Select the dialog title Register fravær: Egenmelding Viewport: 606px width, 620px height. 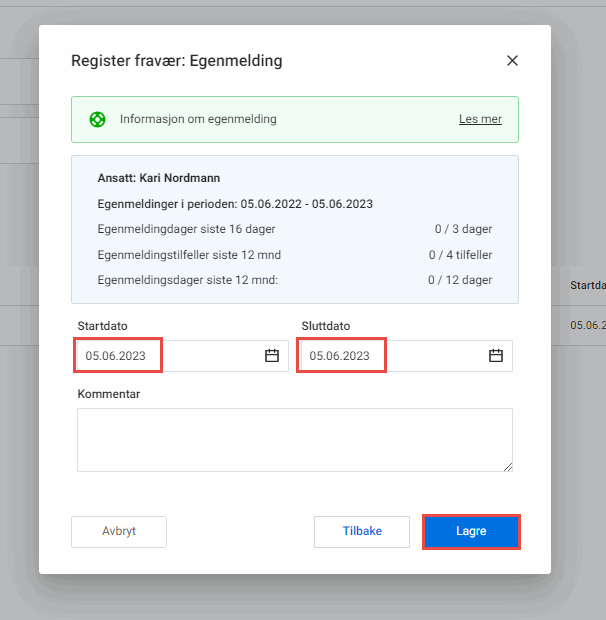pos(176,61)
